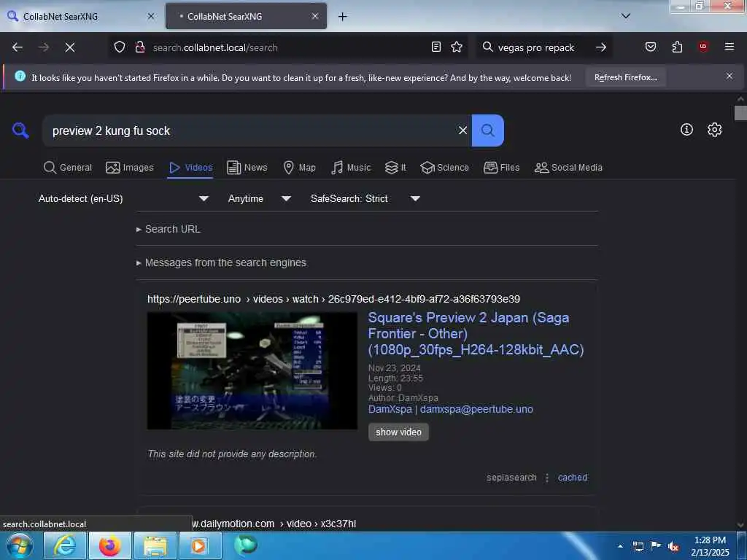Open the cached version link
747x560 pixels.
pos(572,478)
